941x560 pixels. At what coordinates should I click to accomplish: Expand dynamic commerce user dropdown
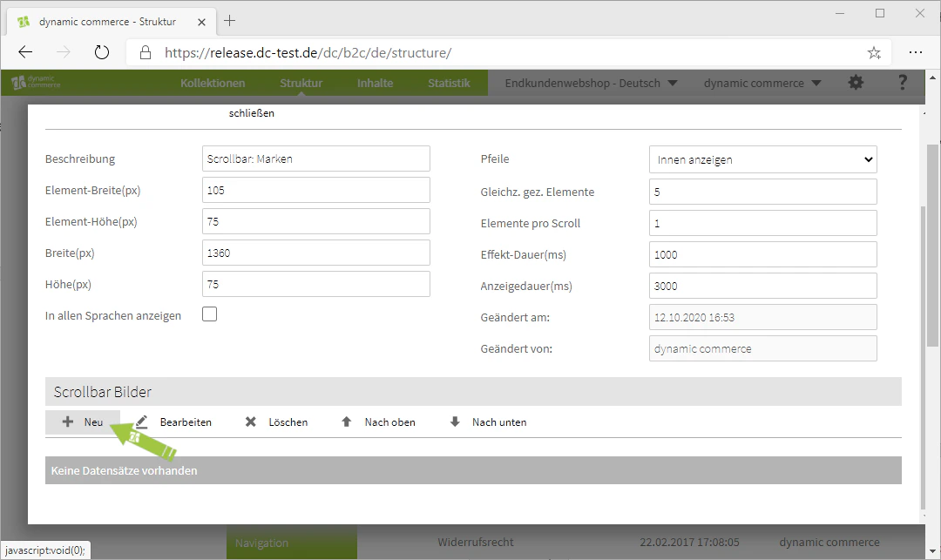tap(762, 83)
